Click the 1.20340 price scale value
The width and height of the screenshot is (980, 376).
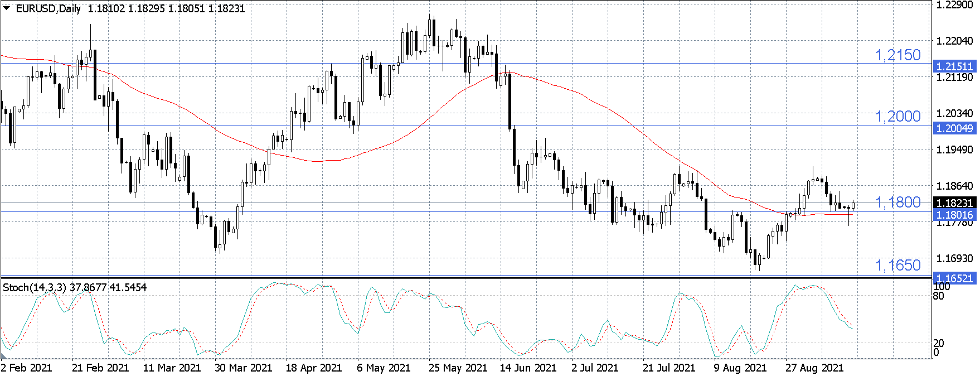[954, 113]
